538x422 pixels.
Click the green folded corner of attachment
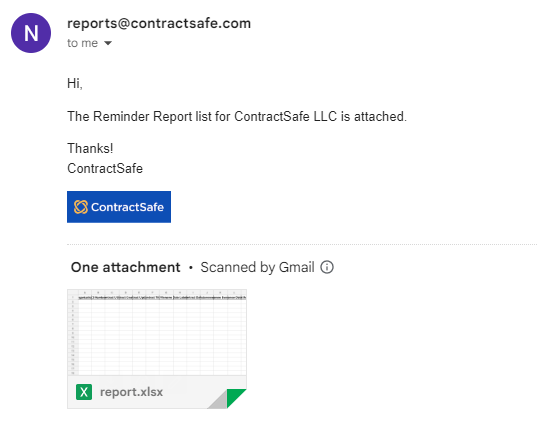click(x=236, y=398)
